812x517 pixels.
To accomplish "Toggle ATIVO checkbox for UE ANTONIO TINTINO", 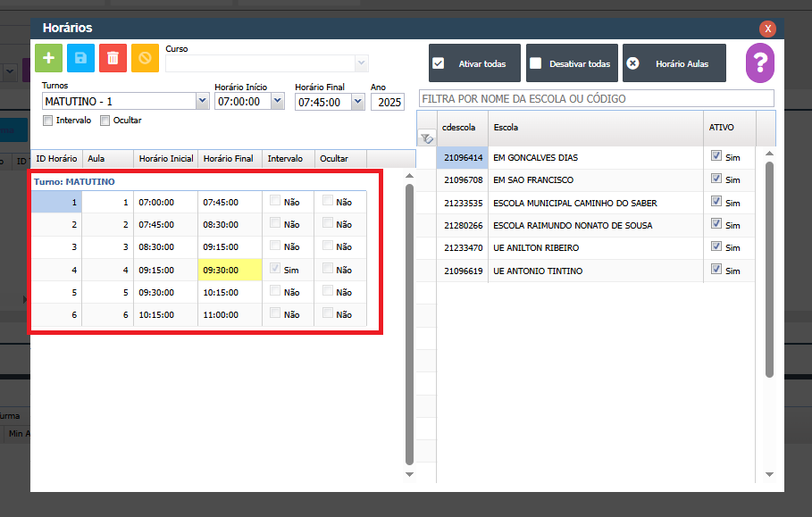I will tap(716, 269).
